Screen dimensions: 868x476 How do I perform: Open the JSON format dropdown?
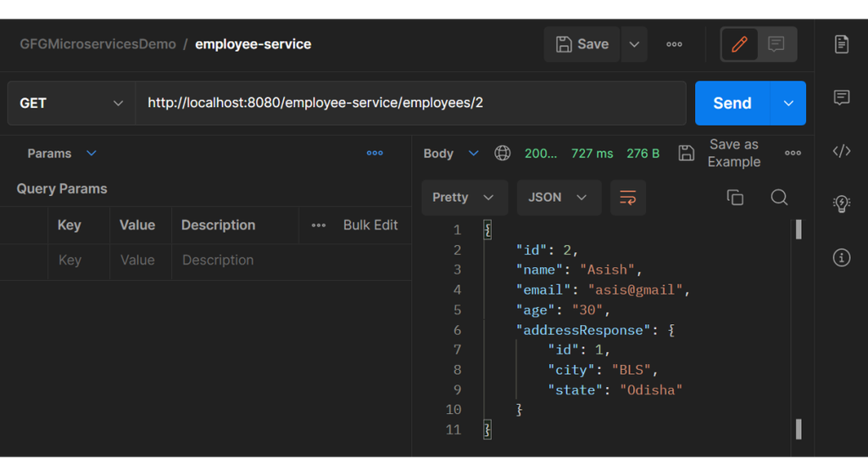[559, 198]
